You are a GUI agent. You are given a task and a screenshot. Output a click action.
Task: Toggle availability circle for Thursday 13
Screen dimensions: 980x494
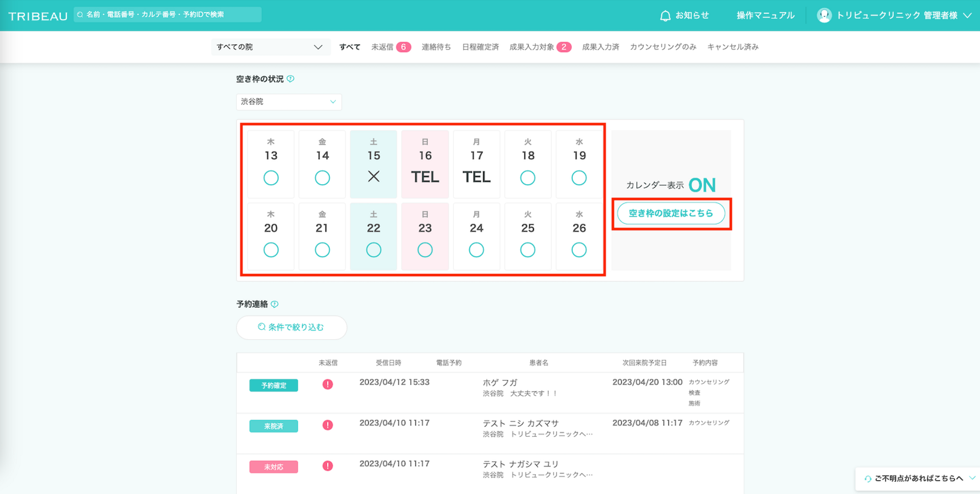pos(271,177)
